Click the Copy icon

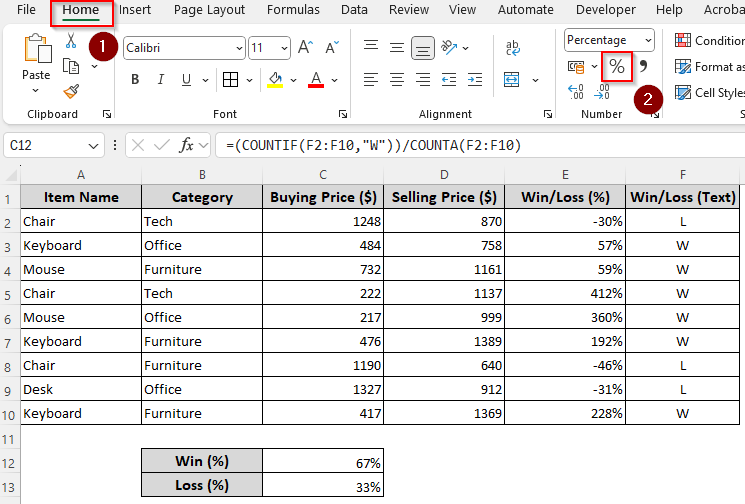pyautogui.click(x=71, y=66)
